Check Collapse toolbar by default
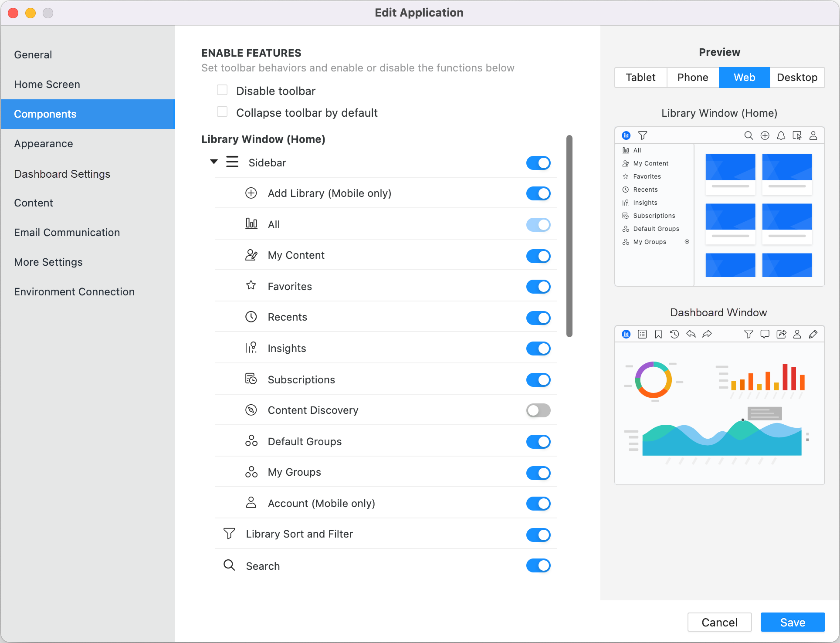Viewport: 840px width, 643px height. point(222,112)
